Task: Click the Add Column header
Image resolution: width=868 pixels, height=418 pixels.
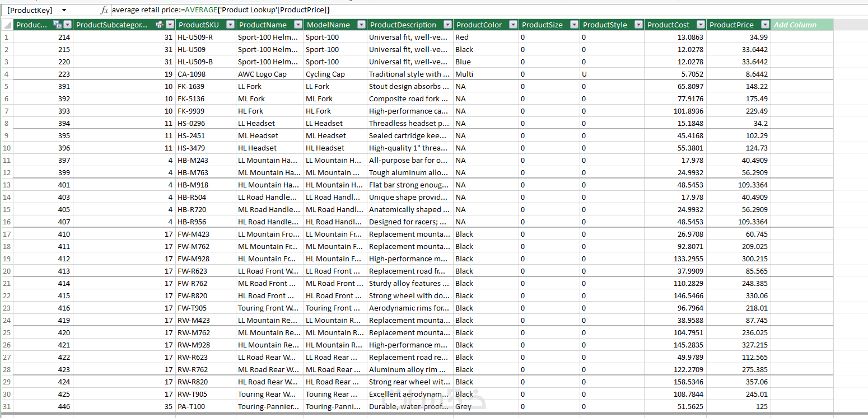Action: pos(802,25)
